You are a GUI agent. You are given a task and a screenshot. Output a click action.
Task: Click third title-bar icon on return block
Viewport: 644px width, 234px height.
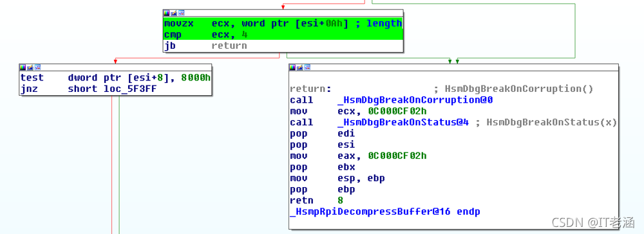click(307, 67)
